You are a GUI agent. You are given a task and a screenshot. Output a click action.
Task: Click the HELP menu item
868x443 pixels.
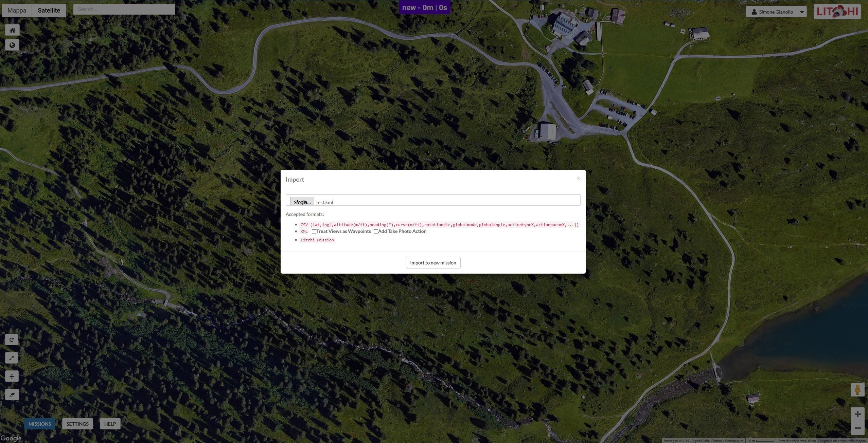(x=110, y=424)
